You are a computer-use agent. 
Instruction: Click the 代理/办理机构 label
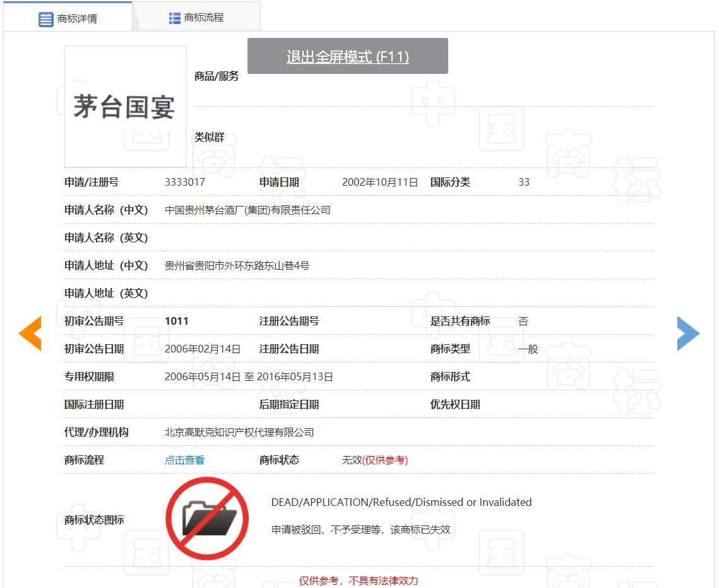tap(97, 432)
